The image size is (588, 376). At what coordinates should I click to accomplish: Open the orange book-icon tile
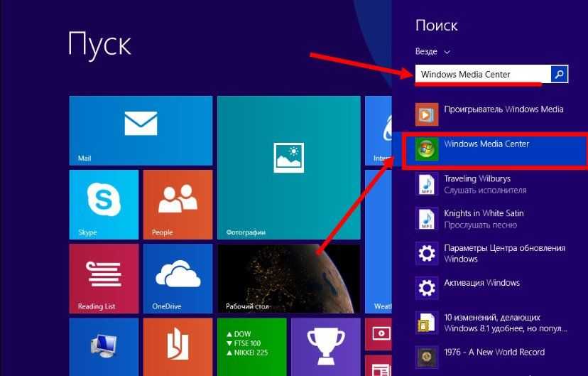[178, 346]
